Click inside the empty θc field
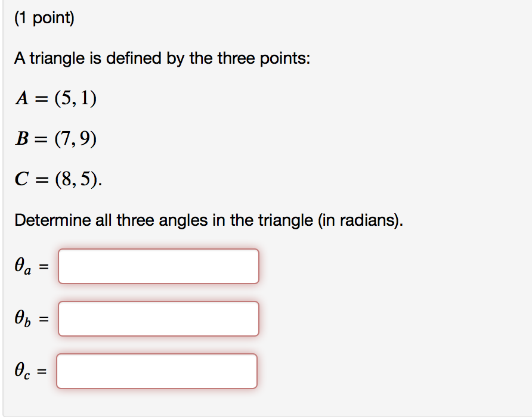The width and height of the screenshot is (532, 417). tap(157, 371)
